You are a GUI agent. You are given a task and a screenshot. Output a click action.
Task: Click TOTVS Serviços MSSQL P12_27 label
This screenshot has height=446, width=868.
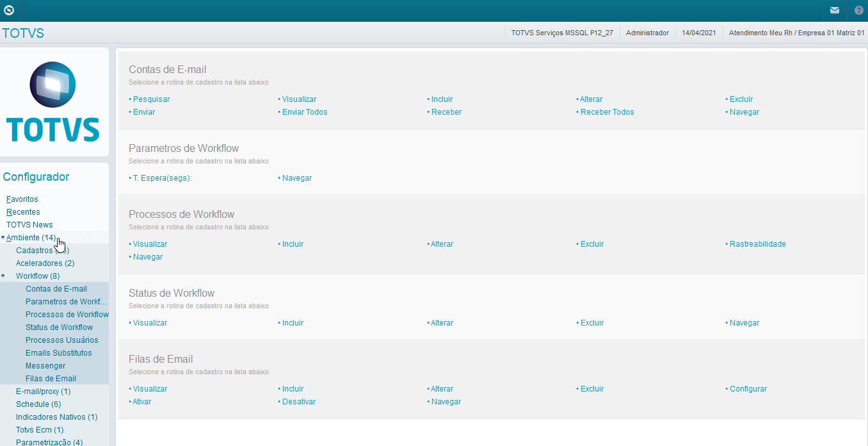point(562,33)
